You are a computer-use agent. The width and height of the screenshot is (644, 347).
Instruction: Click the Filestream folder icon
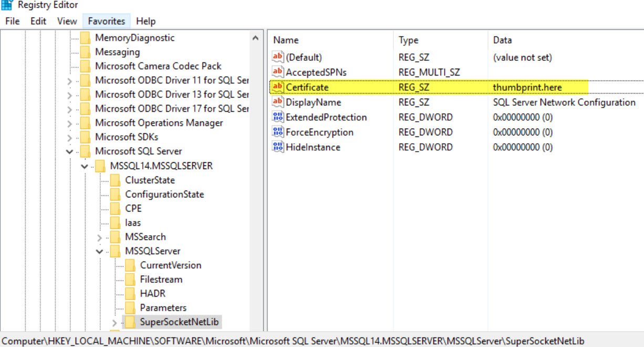[x=130, y=279]
